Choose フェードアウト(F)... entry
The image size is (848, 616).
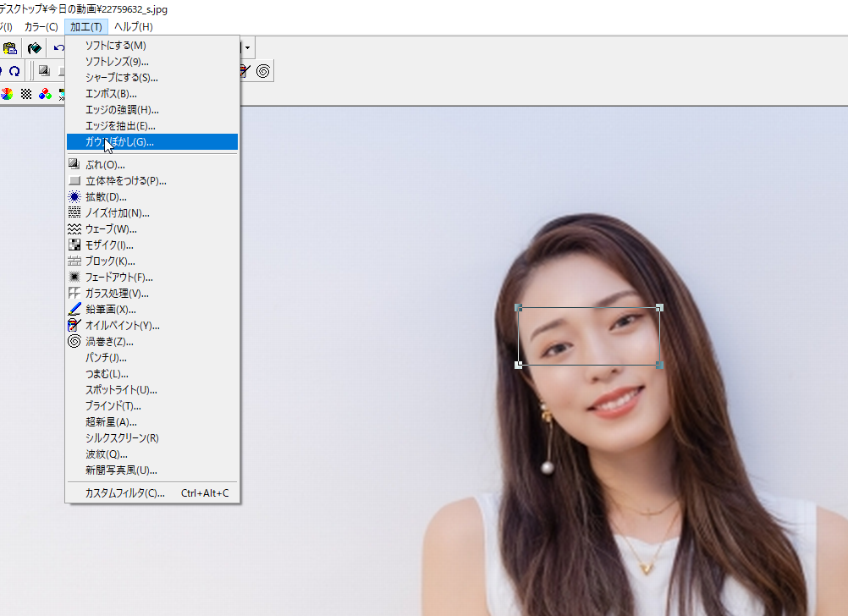tap(152, 278)
